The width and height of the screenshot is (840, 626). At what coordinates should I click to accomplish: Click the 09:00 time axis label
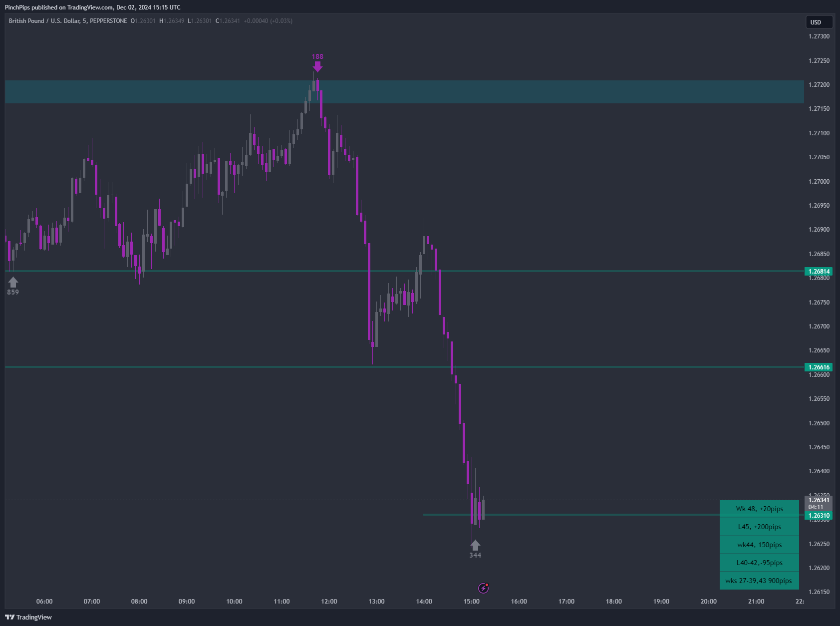(187, 602)
